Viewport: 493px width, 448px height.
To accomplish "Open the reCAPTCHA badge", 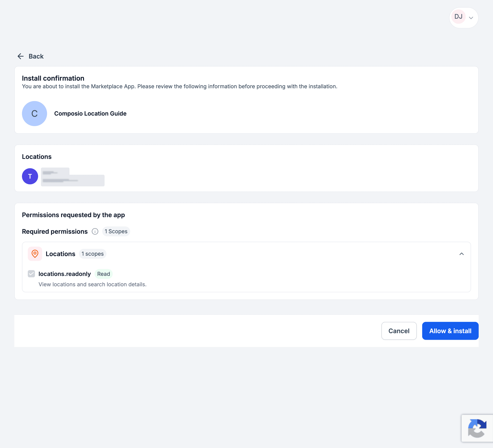I will click(x=477, y=428).
